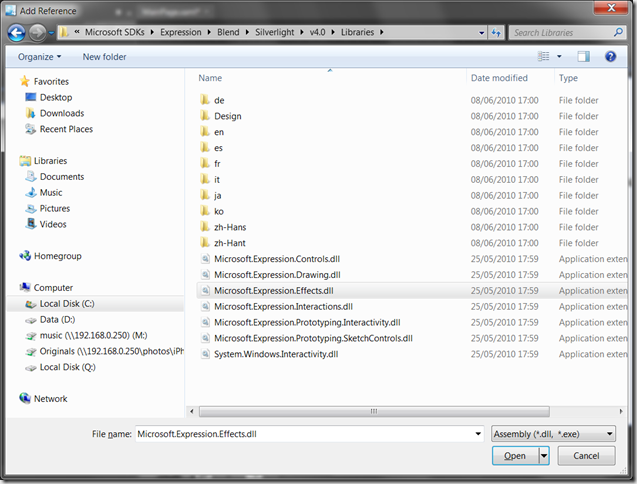Click the change view icon
This screenshot has height=484, width=637.
point(543,56)
